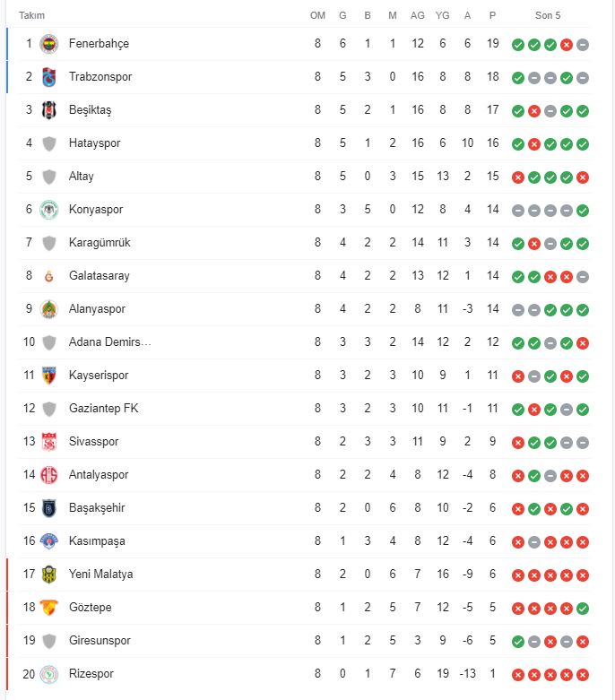Click the Yeni Malatya club logo
615x700 pixels.
(x=48, y=575)
